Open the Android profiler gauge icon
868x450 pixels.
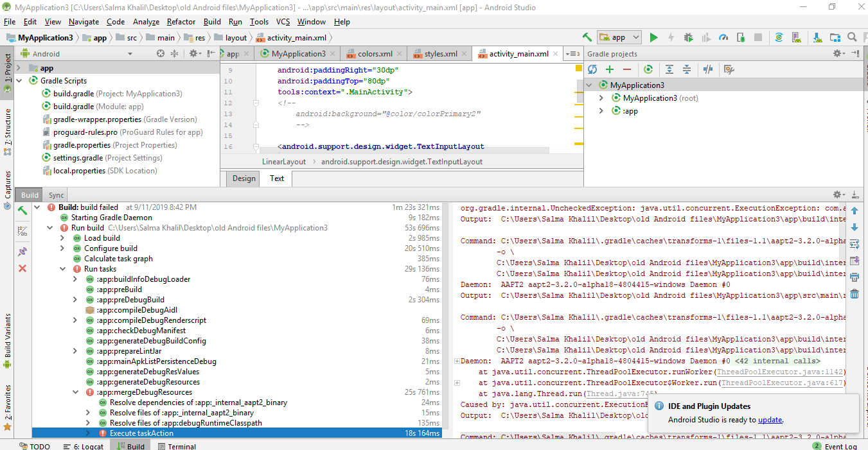(723, 38)
